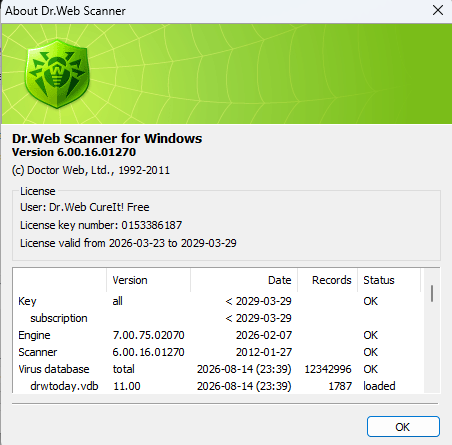This screenshot has width=452, height=445.
Task: Click the Engine version 7.00.75.02070 cell
Action: [148, 335]
